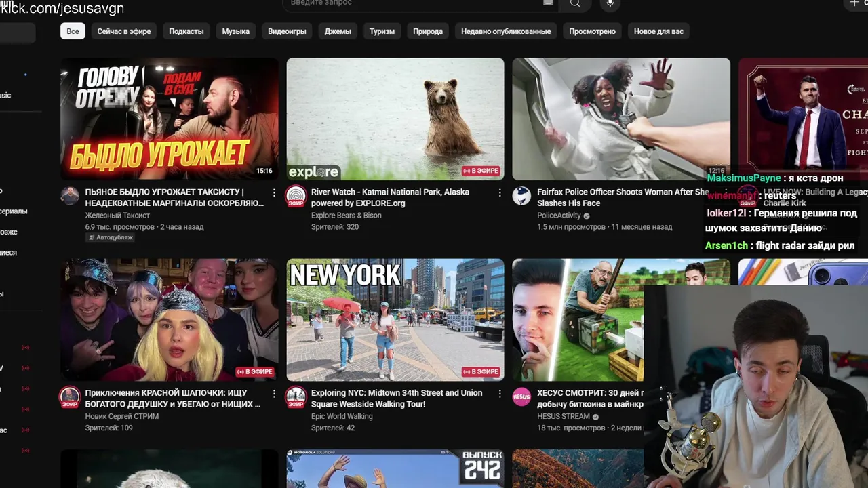Open River Watch - Katmai title
The height and width of the screenshot is (488, 868).
(390, 197)
